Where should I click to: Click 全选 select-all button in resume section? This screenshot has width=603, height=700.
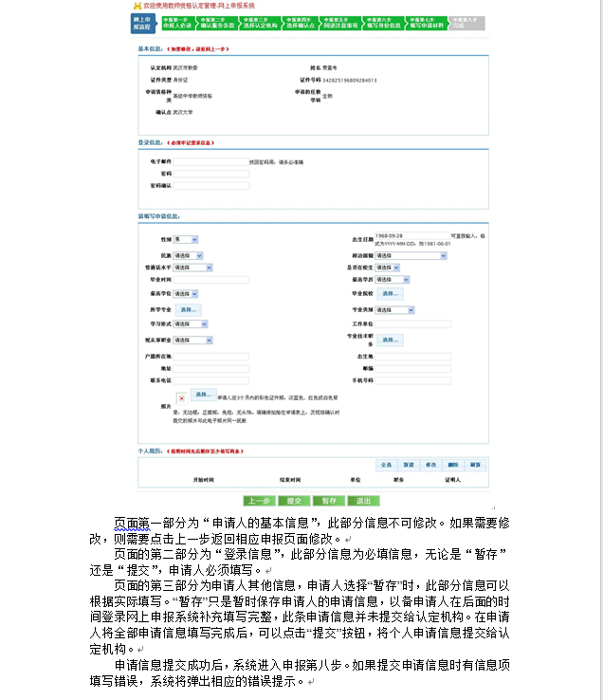[386, 465]
